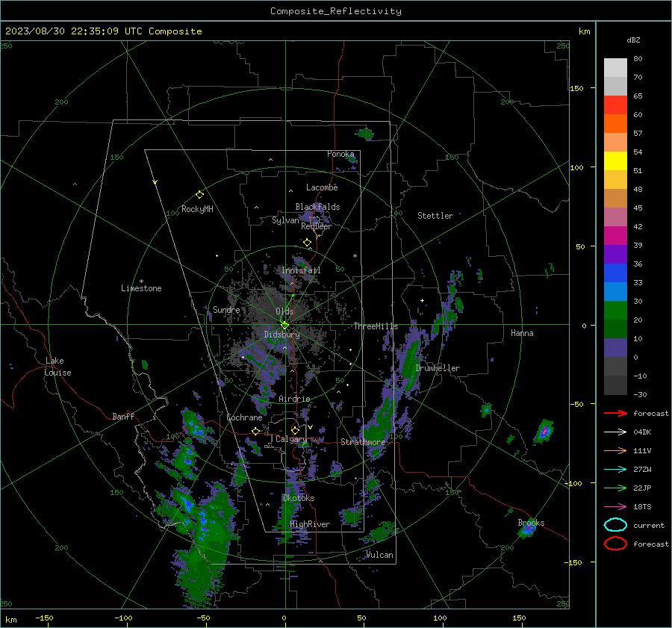The width and height of the screenshot is (672, 628).
Task: Click the light gray 70 dBZ color swatch
Action: click(x=615, y=68)
